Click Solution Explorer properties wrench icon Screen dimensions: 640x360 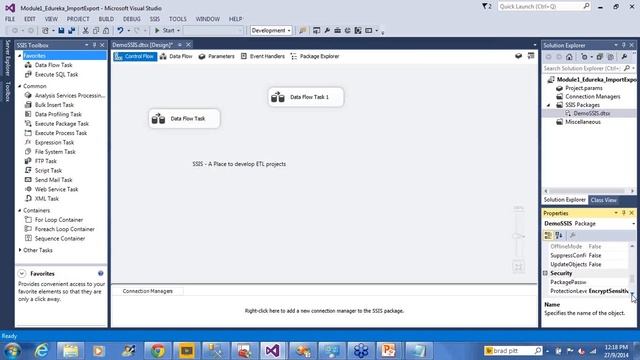point(624,57)
